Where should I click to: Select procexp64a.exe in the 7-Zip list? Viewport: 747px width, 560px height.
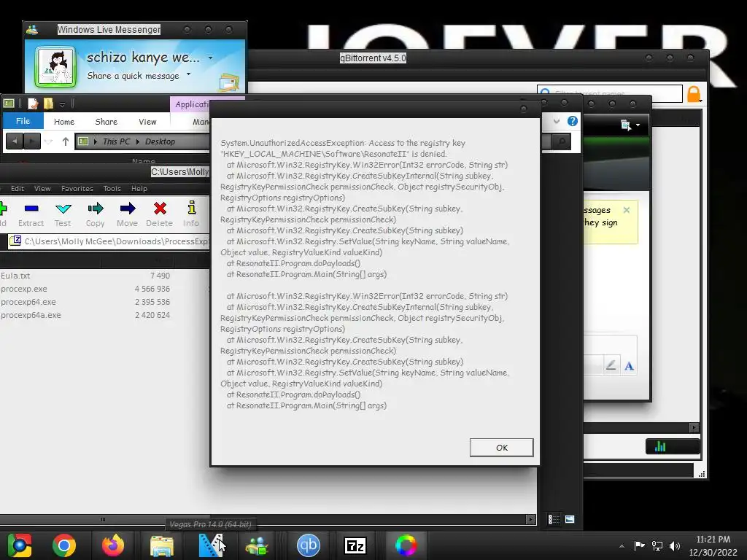pos(31,315)
